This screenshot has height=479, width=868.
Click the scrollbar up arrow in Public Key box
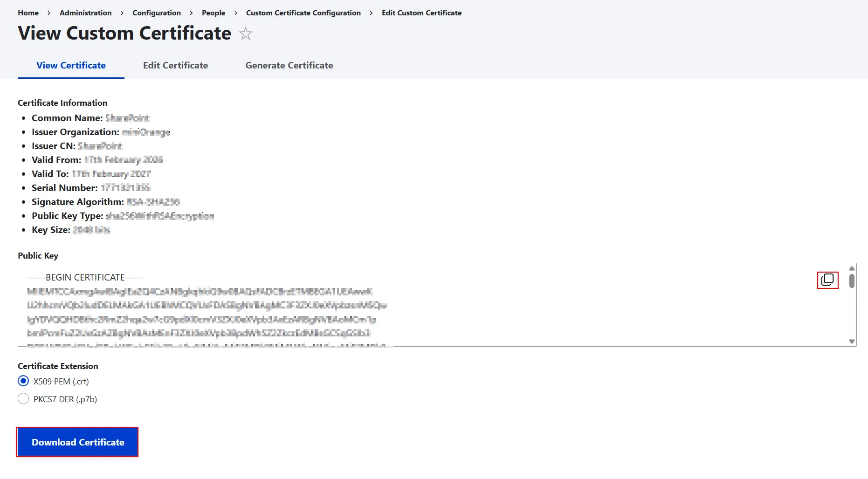[x=852, y=268]
